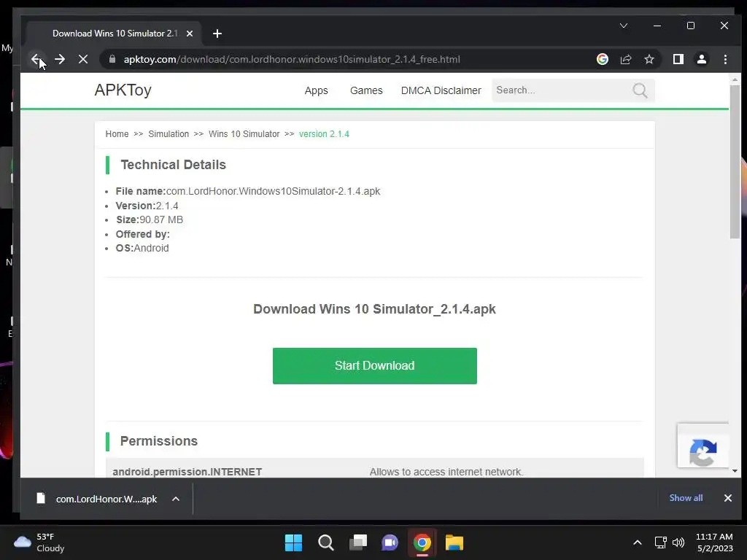
Task: Click the Start Download button
Action: tap(374, 366)
